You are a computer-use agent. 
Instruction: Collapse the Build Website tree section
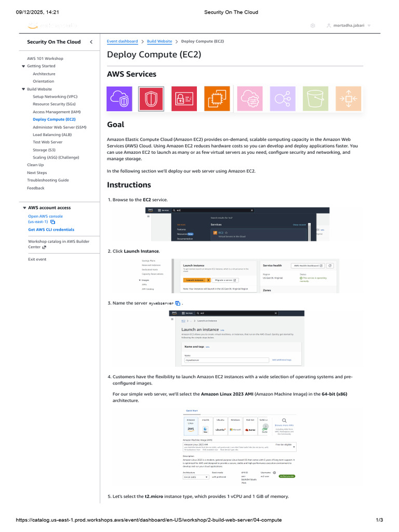[23, 89]
